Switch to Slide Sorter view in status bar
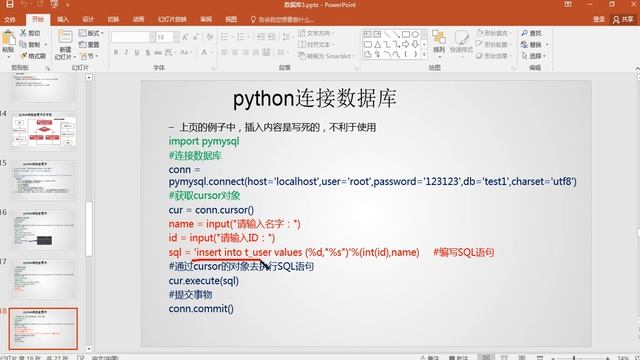The height and width of the screenshot is (360, 640). [504, 358]
